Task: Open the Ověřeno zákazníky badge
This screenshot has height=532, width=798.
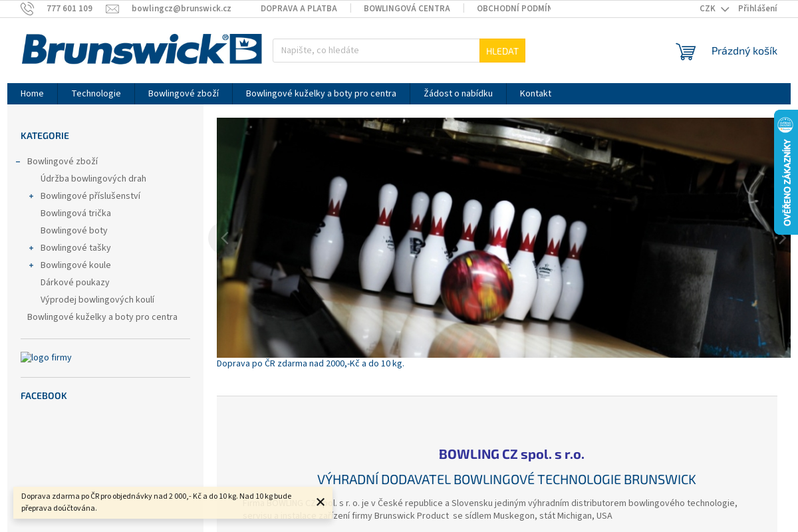Action: pyautogui.click(x=786, y=173)
